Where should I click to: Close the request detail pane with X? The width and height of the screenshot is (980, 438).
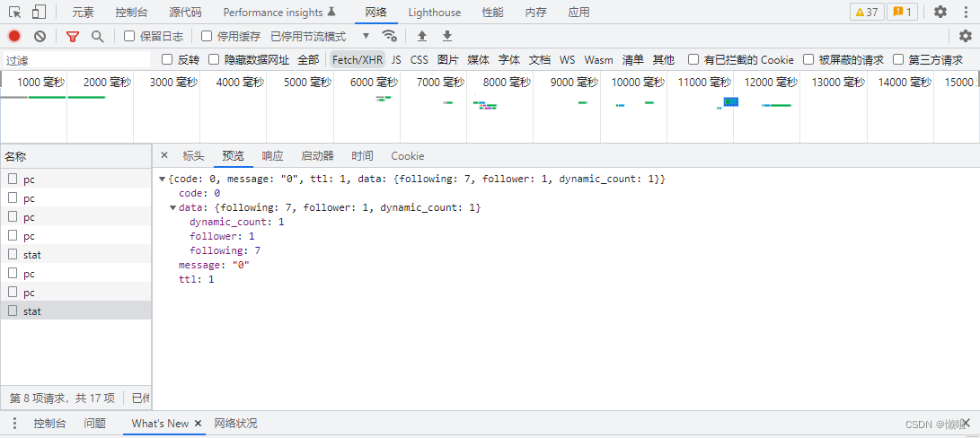(164, 155)
